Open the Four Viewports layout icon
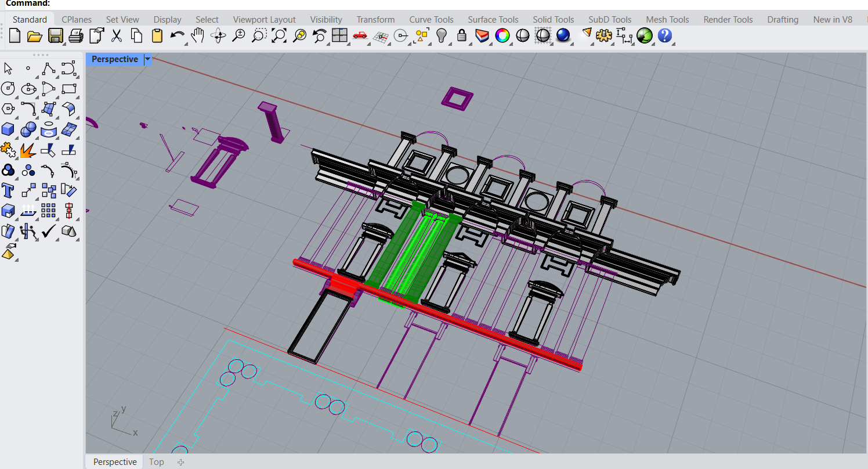Screen dimensions: 868x469 (339, 36)
